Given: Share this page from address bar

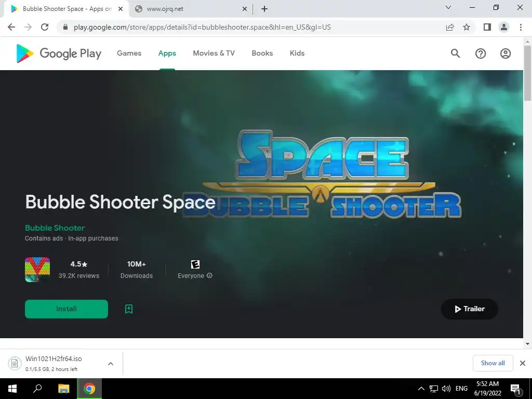Looking at the screenshot, I should click(x=450, y=27).
